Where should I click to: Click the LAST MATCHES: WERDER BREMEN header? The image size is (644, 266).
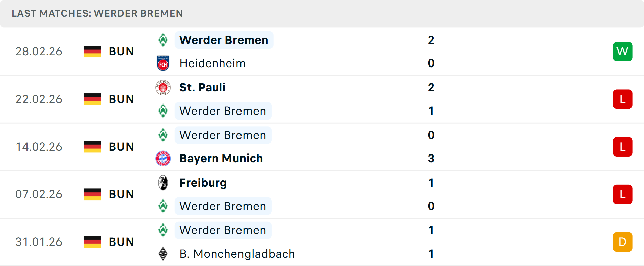pos(97,13)
